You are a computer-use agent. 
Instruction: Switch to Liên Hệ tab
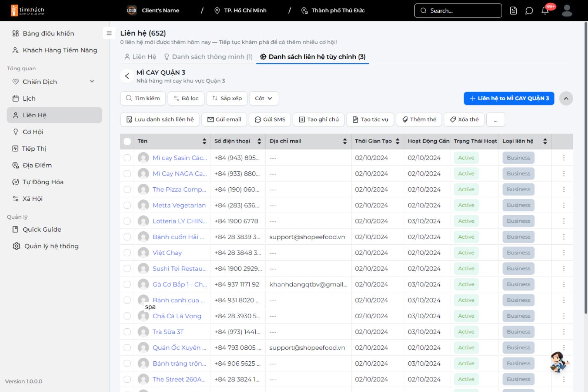click(x=140, y=57)
